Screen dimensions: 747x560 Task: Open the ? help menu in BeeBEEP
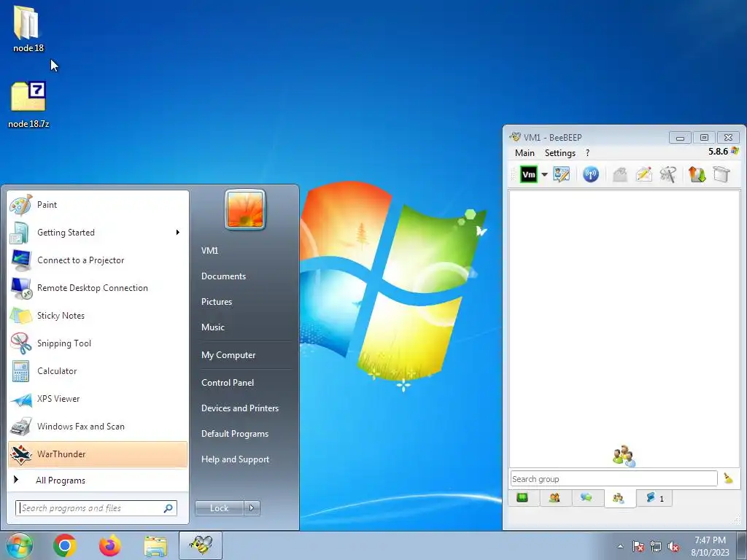point(587,153)
